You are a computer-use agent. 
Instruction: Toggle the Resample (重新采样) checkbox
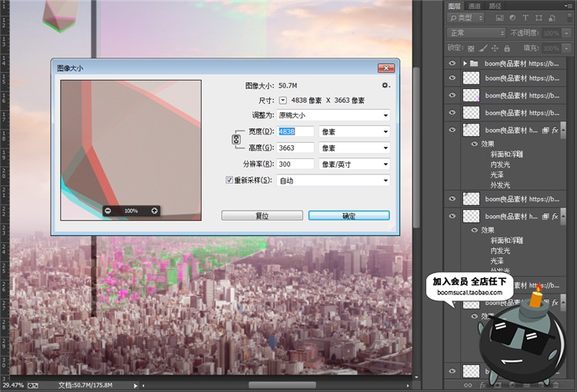[228, 180]
